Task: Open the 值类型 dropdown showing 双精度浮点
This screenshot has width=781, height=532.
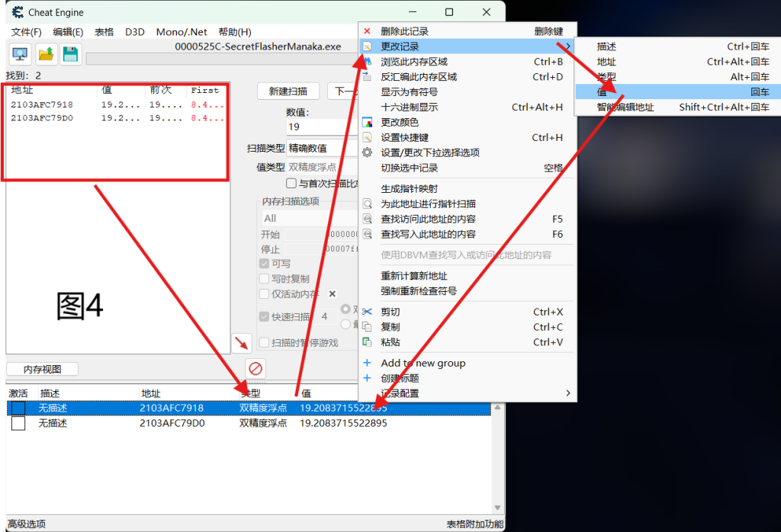Action: pos(323,167)
